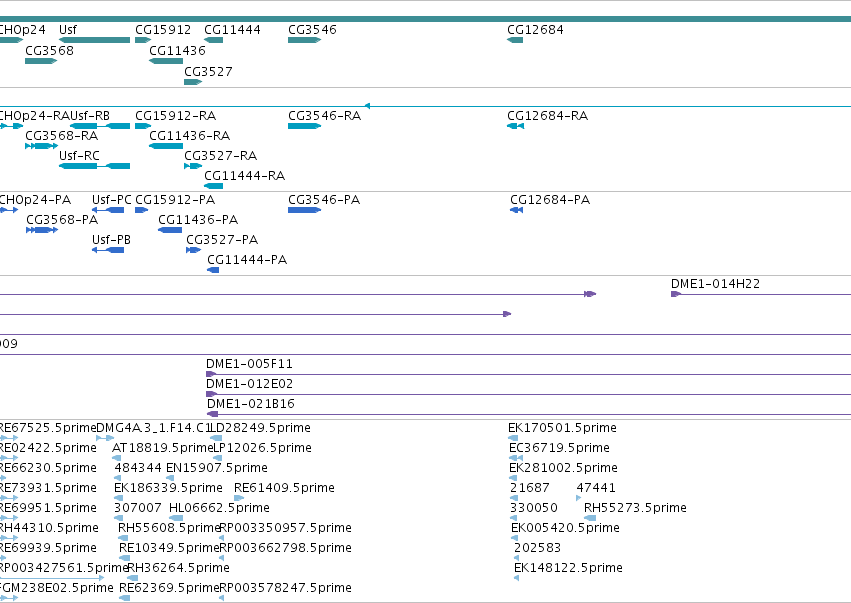Select CG15912-RA transcript
The image size is (851, 603).
143,126
